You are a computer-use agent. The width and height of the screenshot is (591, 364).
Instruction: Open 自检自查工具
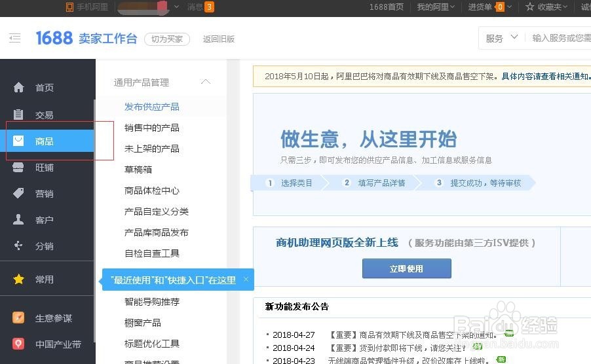click(x=152, y=253)
